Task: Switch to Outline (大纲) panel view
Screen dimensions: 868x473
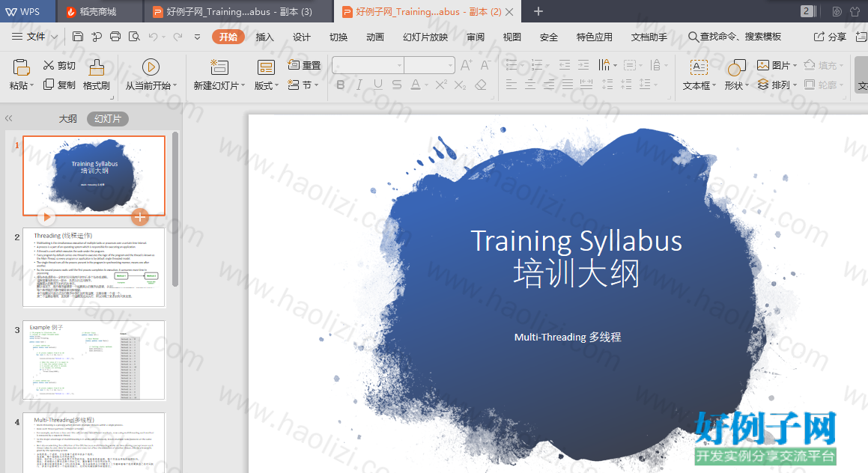Action: pyautogui.click(x=68, y=118)
